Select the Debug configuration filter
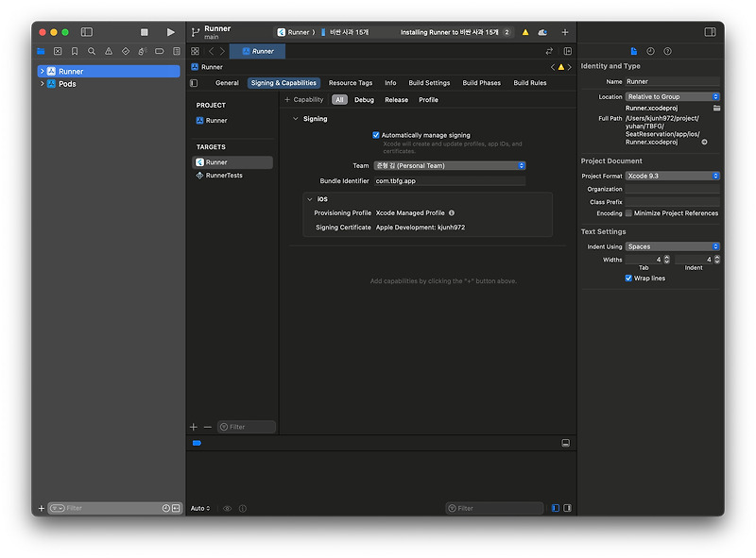Image resolution: width=756 pixels, height=558 pixels. pyautogui.click(x=364, y=100)
